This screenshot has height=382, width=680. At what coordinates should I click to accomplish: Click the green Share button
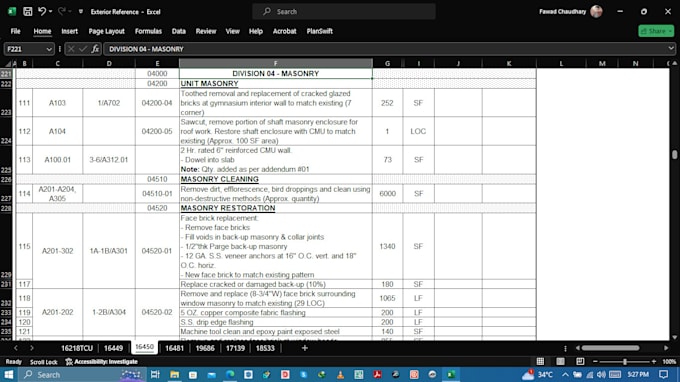(656, 31)
